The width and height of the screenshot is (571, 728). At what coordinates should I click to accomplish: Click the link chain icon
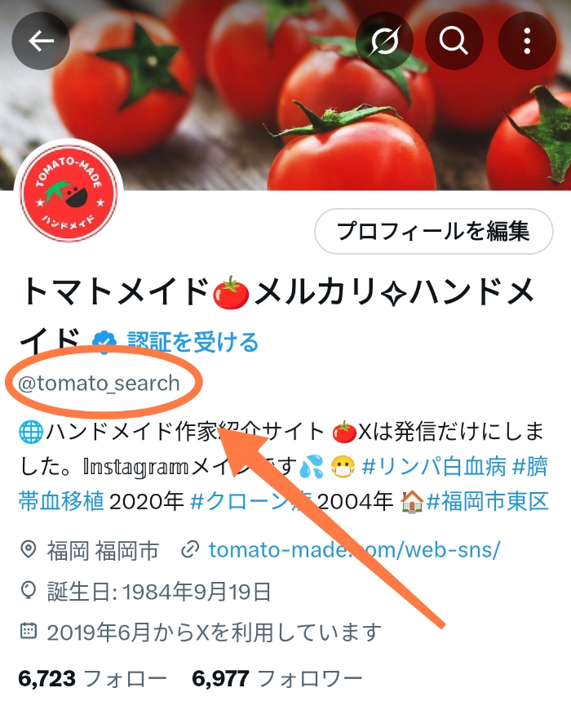pyautogui.click(x=190, y=550)
